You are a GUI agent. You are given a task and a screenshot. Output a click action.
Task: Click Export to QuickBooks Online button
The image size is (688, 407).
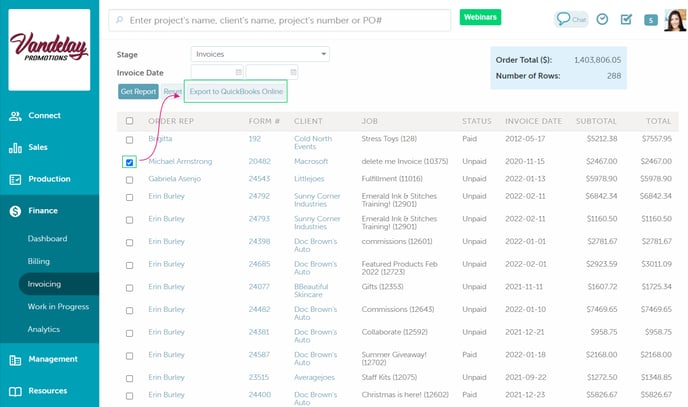click(236, 91)
